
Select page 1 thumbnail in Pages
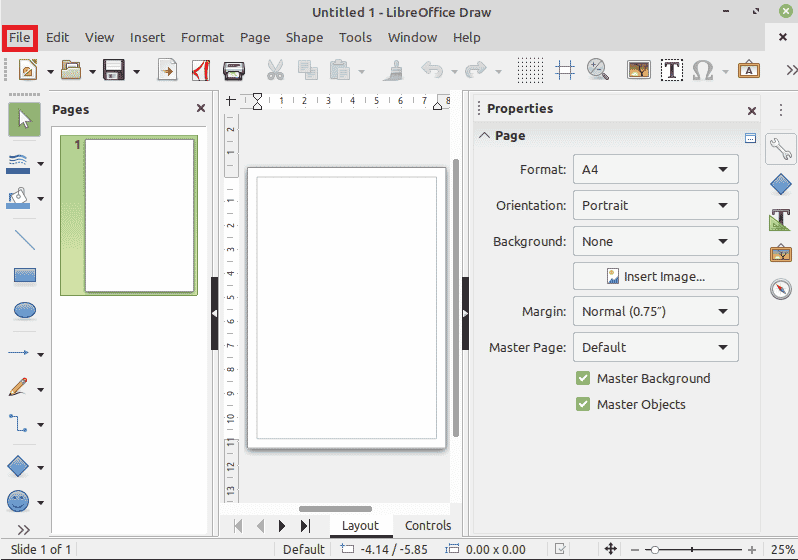click(129, 215)
